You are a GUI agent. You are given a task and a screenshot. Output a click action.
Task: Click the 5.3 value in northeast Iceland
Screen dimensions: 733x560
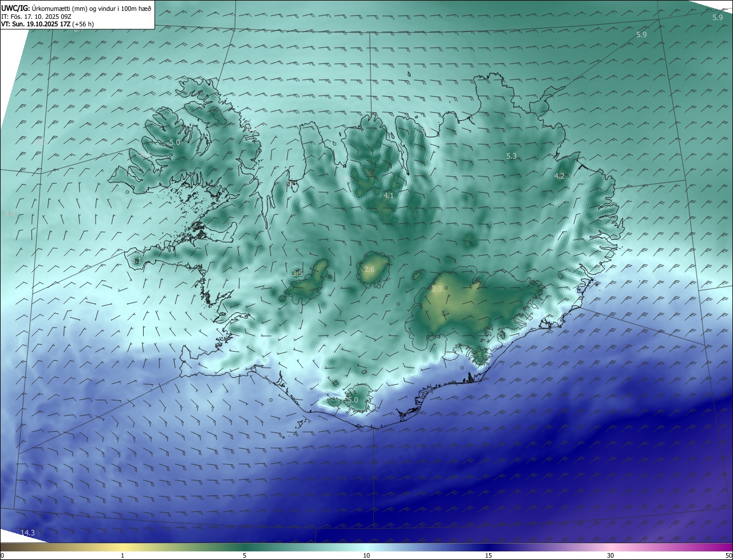511,156
